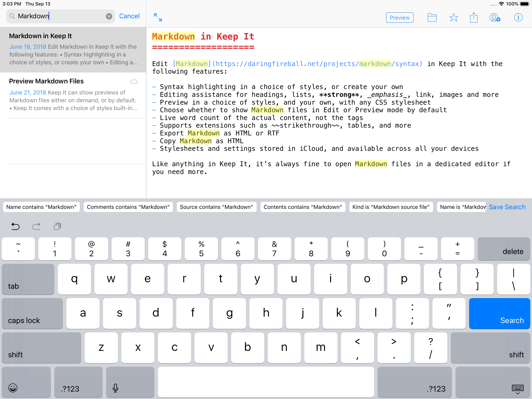Open the Preview mode for the Markdown note

click(x=399, y=18)
